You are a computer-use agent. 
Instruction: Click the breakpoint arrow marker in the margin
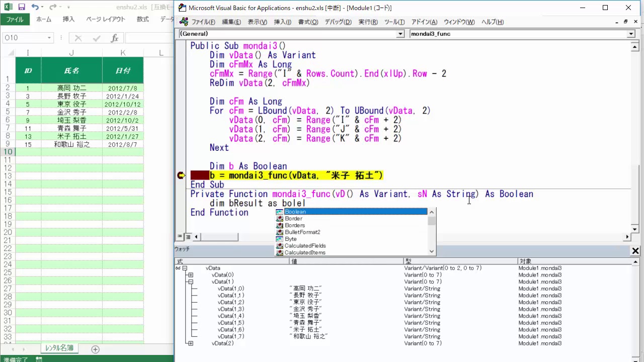coord(181,175)
